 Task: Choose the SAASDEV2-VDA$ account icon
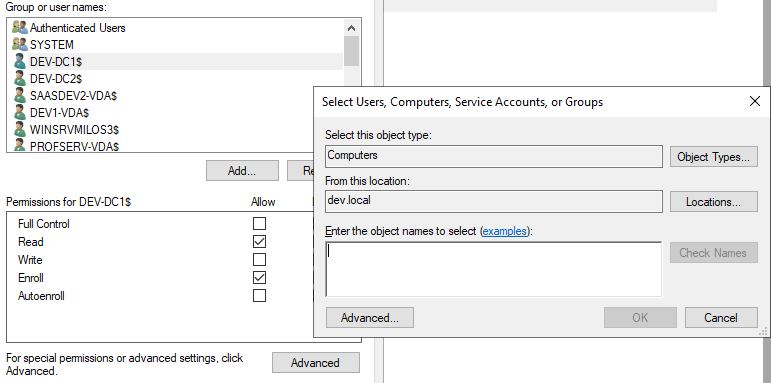[20, 95]
